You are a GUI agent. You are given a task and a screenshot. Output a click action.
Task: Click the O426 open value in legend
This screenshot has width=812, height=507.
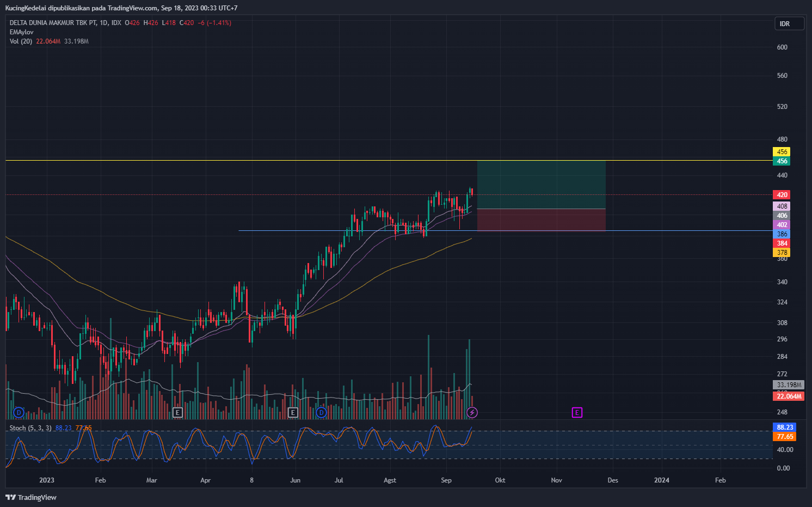tap(132, 23)
